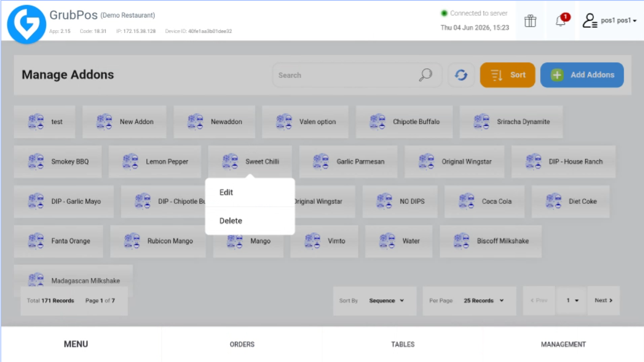Select the Vimto addon card

click(324, 241)
